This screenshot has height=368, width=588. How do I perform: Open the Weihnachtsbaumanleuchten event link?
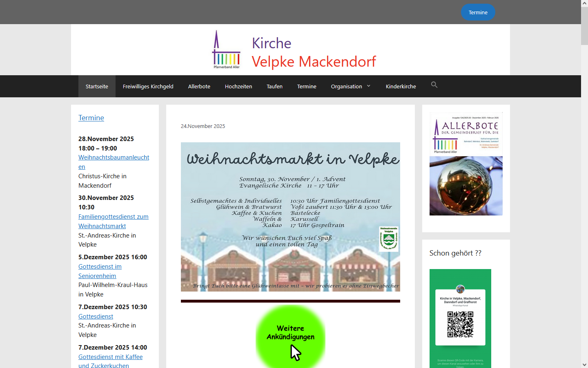click(x=114, y=158)
